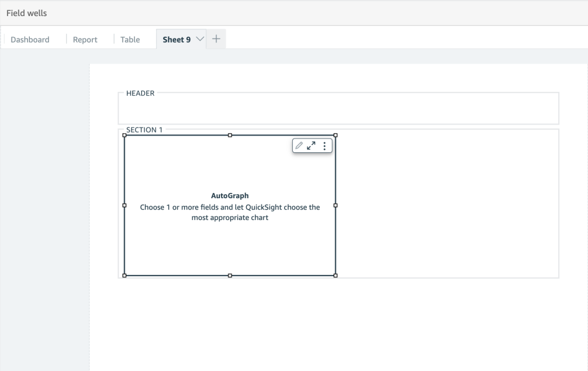Click the bottom-center resize handle of the visual
Screen dimensions: 588x371
(x=230, y=276)
